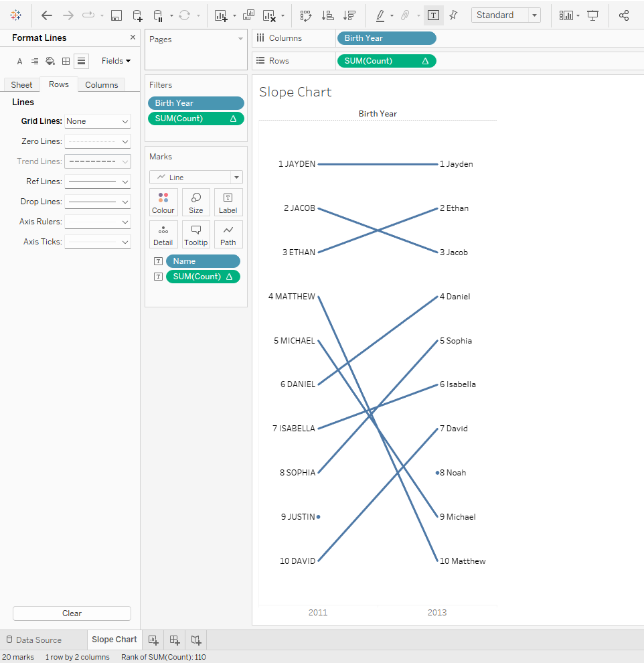
Task: Switch to the Columns format tab
Action: click(x=101, y=85)
